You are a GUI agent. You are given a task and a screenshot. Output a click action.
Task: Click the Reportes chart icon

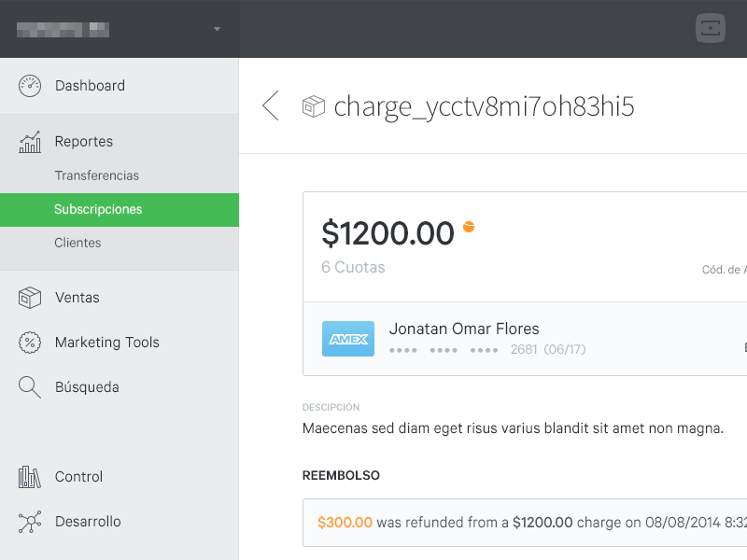click(30, 142)
